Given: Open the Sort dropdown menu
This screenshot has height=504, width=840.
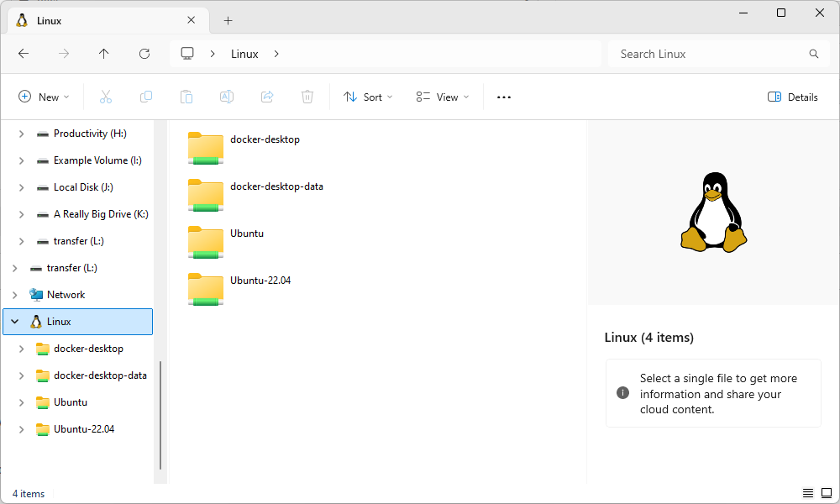Looking at the screenshot, I should [x=368, y=97].
